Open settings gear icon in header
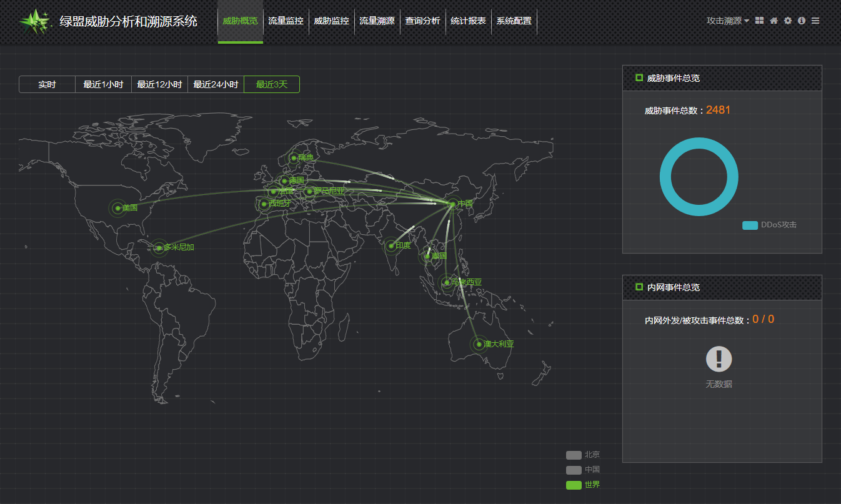 point(788,21)
